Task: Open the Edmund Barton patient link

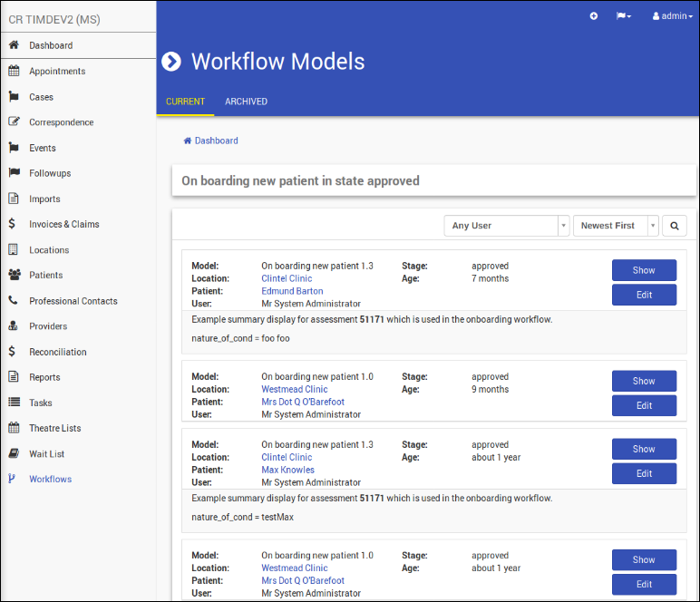Action: pos(292,291)
